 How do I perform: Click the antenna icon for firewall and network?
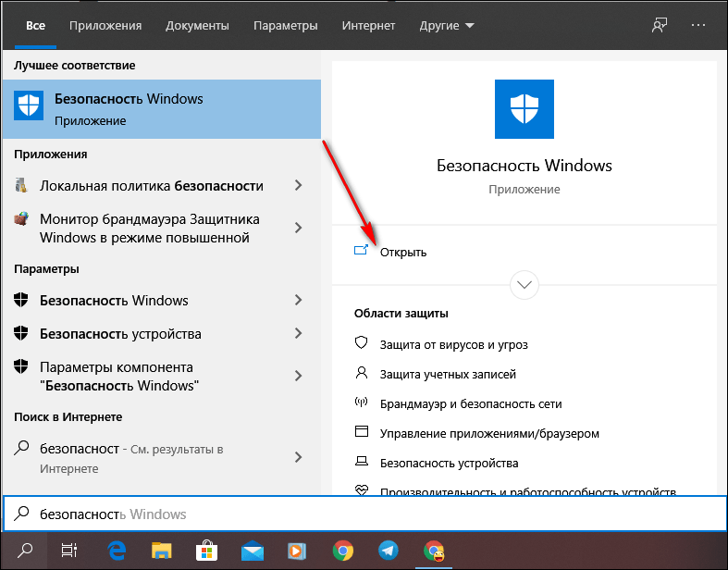[361, 403]
